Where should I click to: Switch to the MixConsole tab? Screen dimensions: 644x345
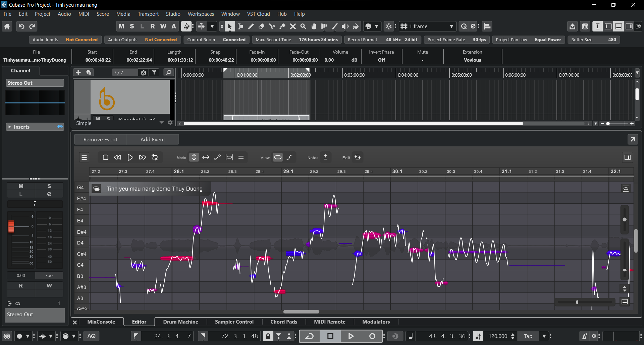coord(101,322)
